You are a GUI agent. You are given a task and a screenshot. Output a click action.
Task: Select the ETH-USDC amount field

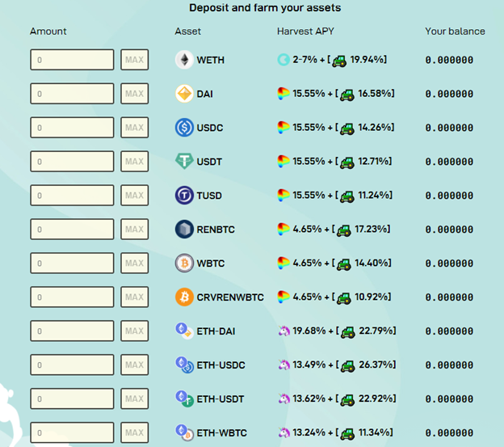[x=72, y=365]
